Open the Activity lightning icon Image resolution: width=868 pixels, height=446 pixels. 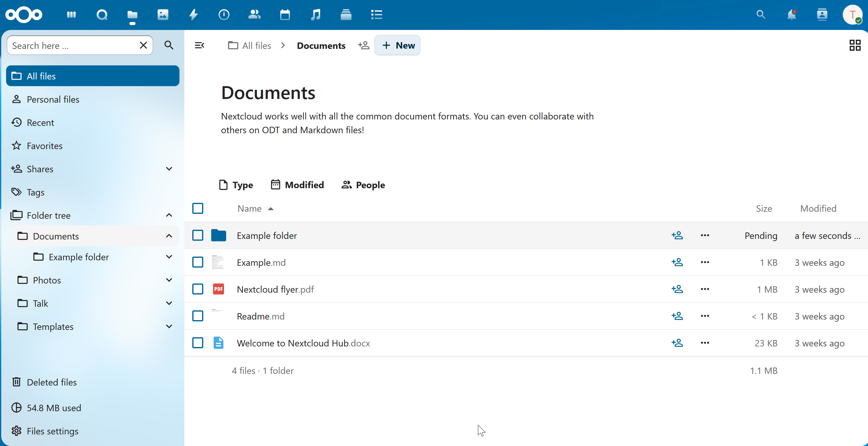pyautogui.click(x=193, y=14)
